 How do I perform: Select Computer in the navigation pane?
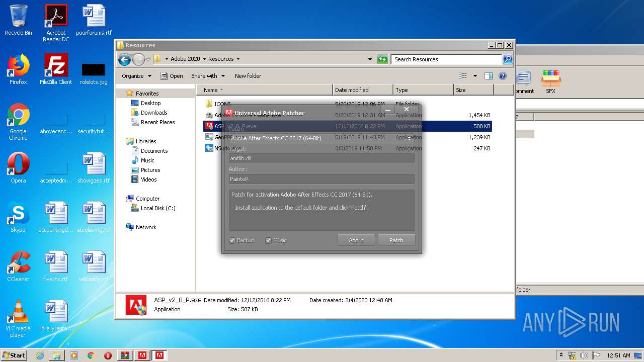point(147,199)
